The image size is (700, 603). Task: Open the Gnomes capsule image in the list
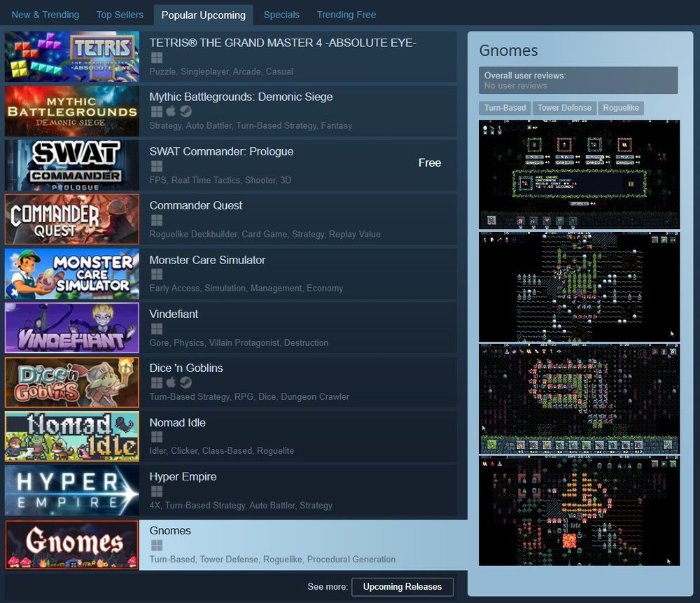pyautogui.click(x=72, y=545)
